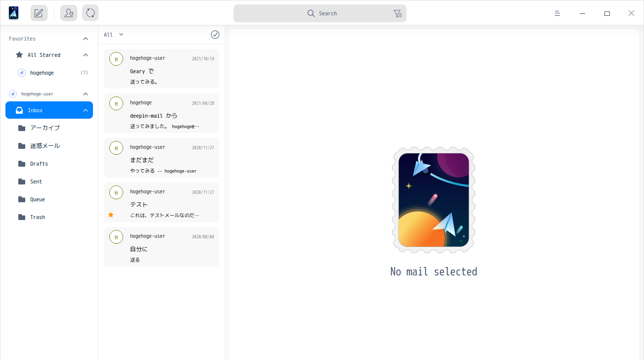
Task: Click the folder icon beside Sent
Action: (22, 181)
